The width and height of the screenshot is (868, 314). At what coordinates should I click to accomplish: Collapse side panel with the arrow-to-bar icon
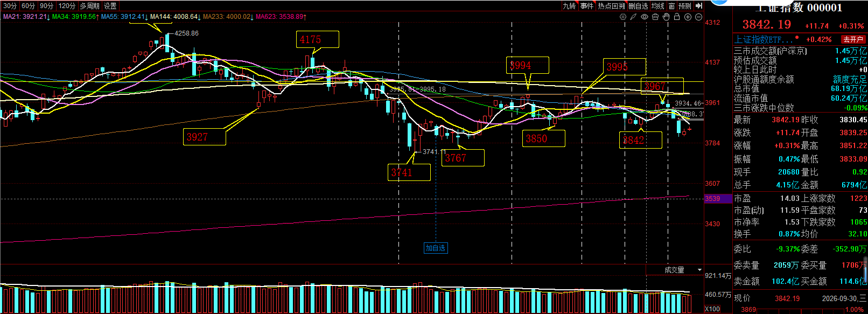pyautogui.click(x=699, y=6)
